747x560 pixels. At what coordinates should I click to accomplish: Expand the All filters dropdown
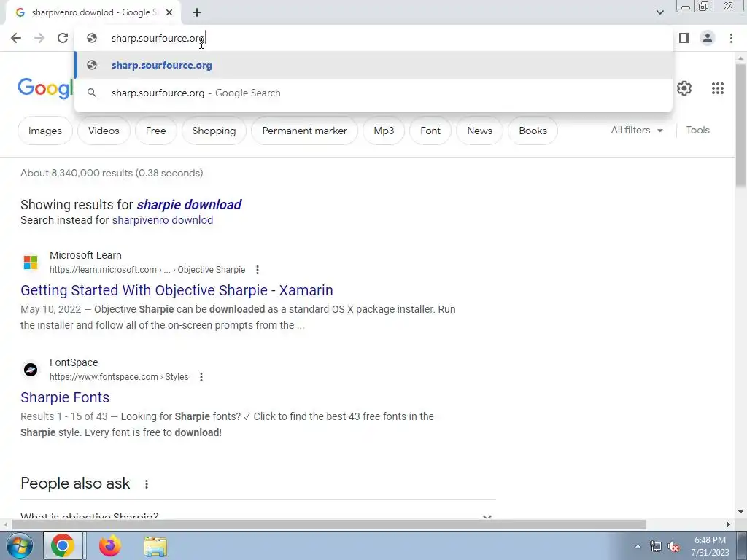(x=636, y=130)
